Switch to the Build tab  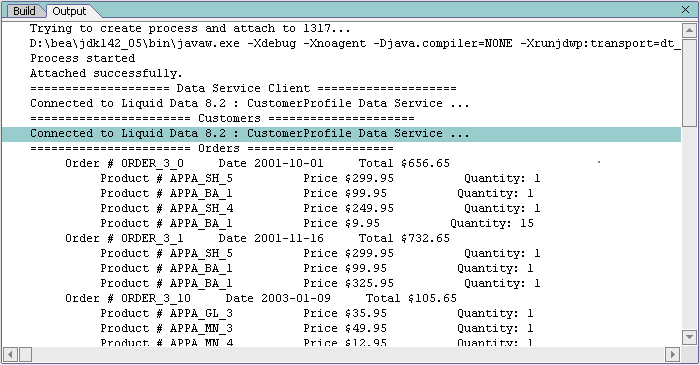click(24, 11)
